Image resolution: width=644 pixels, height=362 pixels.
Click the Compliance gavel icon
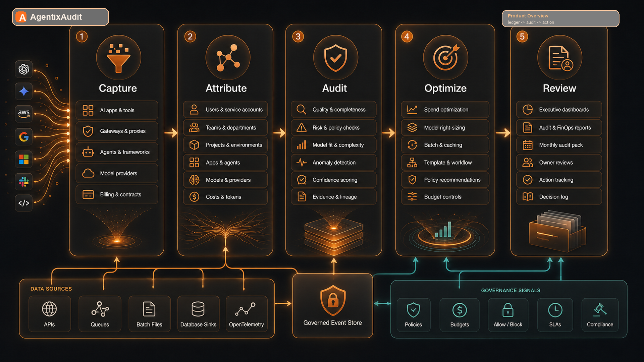[x=600, y=310]
